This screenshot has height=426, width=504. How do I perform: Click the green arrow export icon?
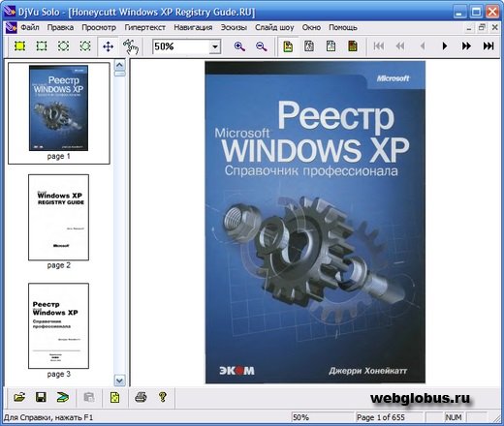coord(63,397)
